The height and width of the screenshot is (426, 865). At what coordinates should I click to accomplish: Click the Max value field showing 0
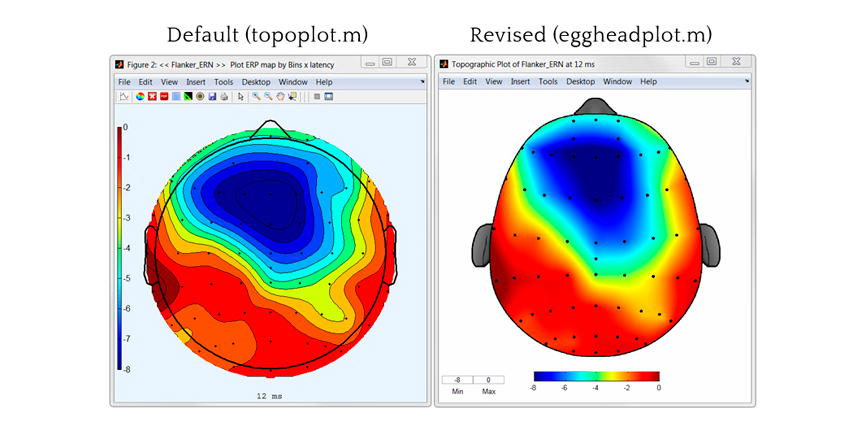tap(489, 380)
